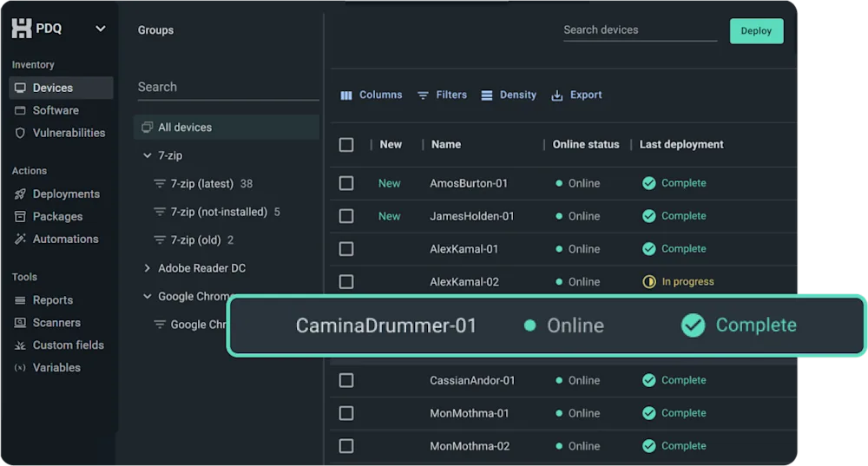Sort by the Name column header
Viewport: 868px width, 466px height.
pos(446,144)
